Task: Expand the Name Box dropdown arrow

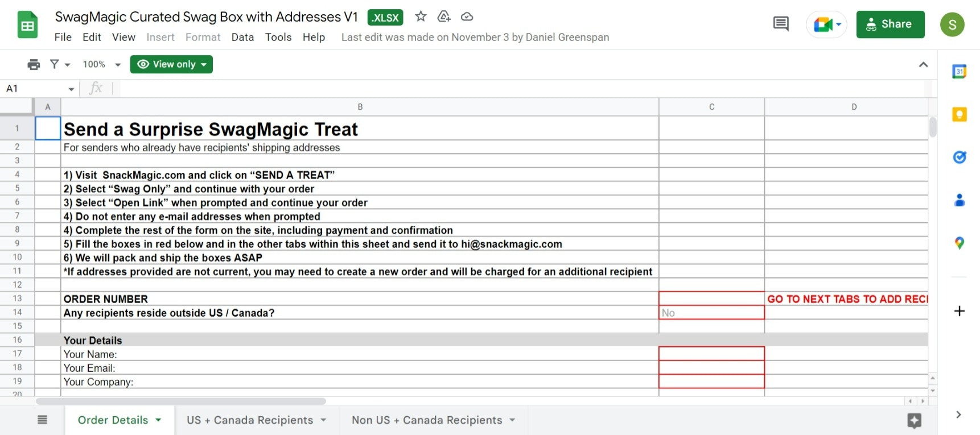Action: click(71, 89)
